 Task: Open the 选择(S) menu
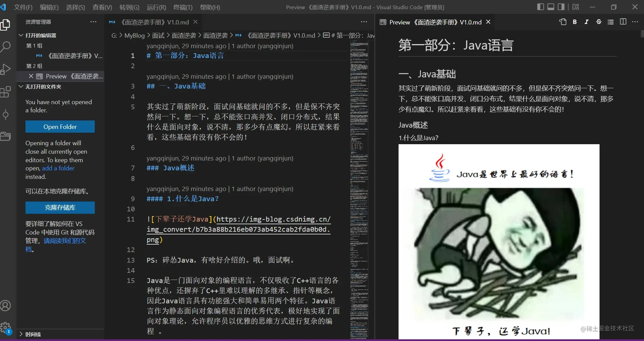coord(75,7)
